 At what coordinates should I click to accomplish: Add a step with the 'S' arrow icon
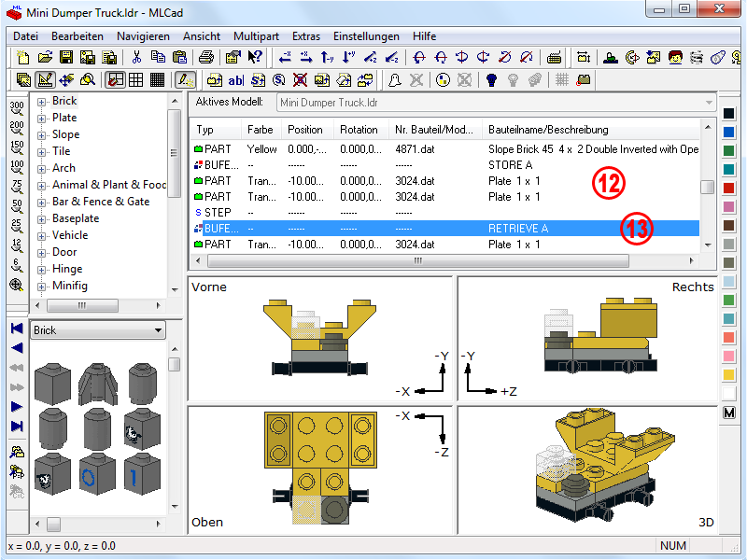(x=258, y=80)
